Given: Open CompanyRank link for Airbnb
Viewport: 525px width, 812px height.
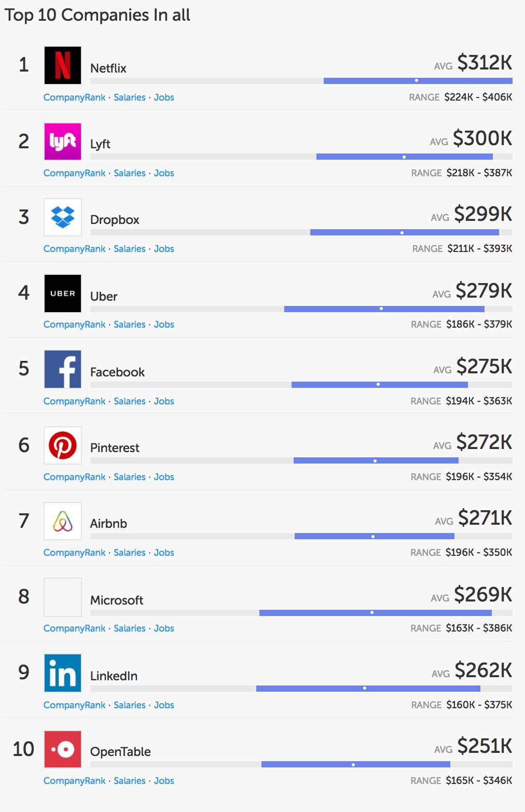Looking at the screenshot, I should tap(74, 553).
